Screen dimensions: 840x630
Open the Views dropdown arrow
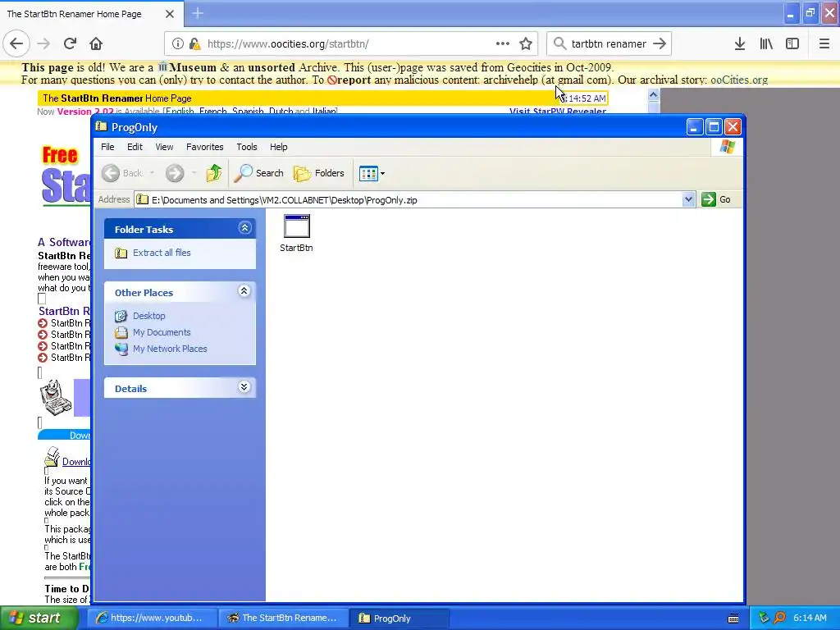(x=382, y=174)
